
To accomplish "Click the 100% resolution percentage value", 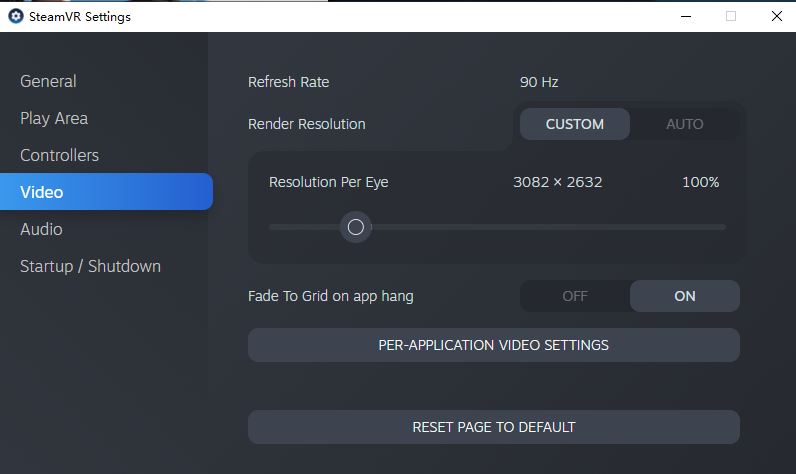I will [701, 182].
